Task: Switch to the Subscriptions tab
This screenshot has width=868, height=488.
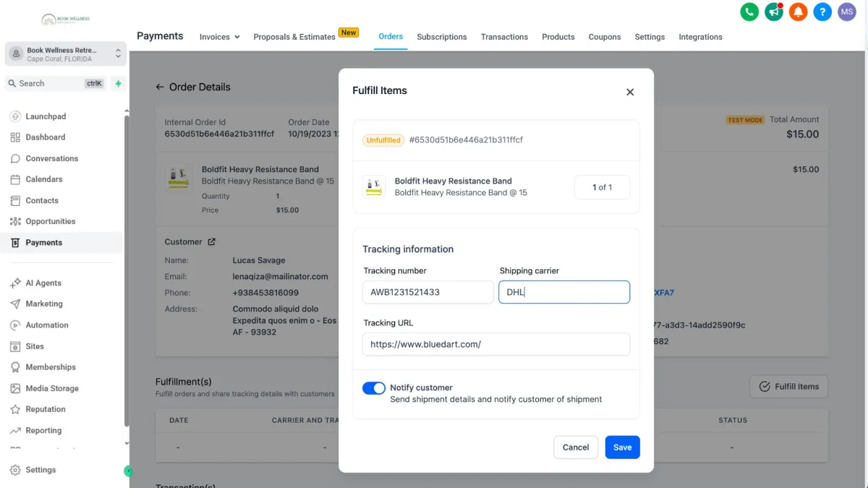Action: click(x=442, y=37)
